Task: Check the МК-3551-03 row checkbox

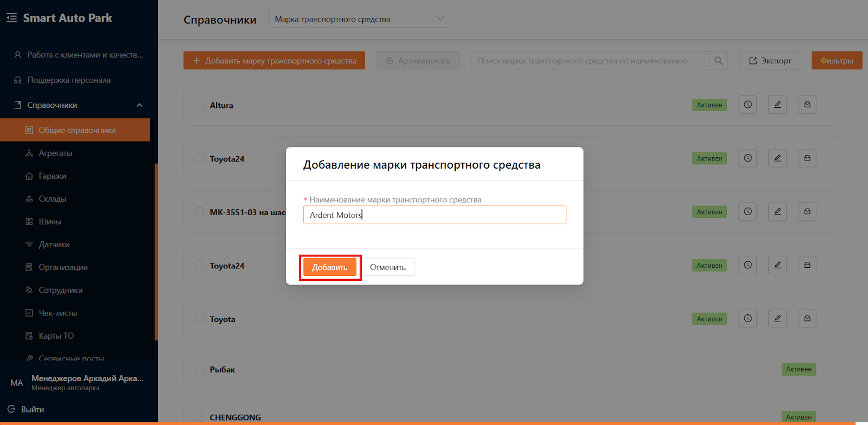Action: click(x=199, y=211)
